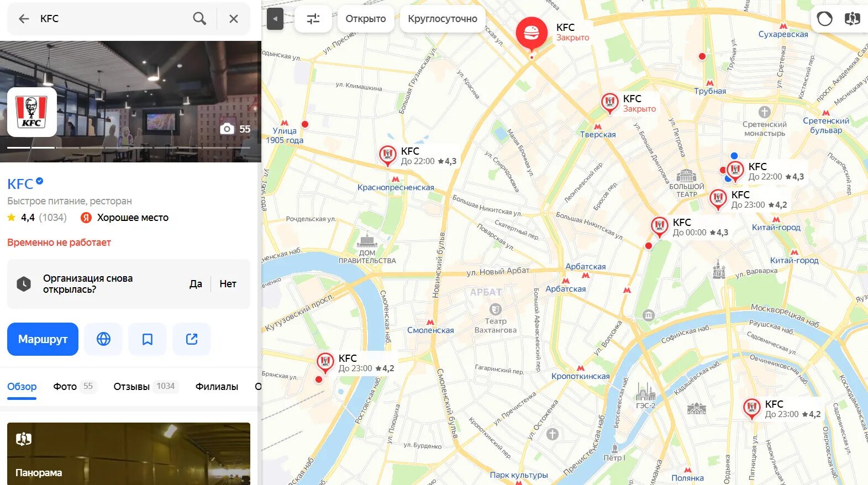The height and width of the screenshot is (485, 868).
Task: Select KFC pin near Краснопресненская
Action: pos(387,155)
